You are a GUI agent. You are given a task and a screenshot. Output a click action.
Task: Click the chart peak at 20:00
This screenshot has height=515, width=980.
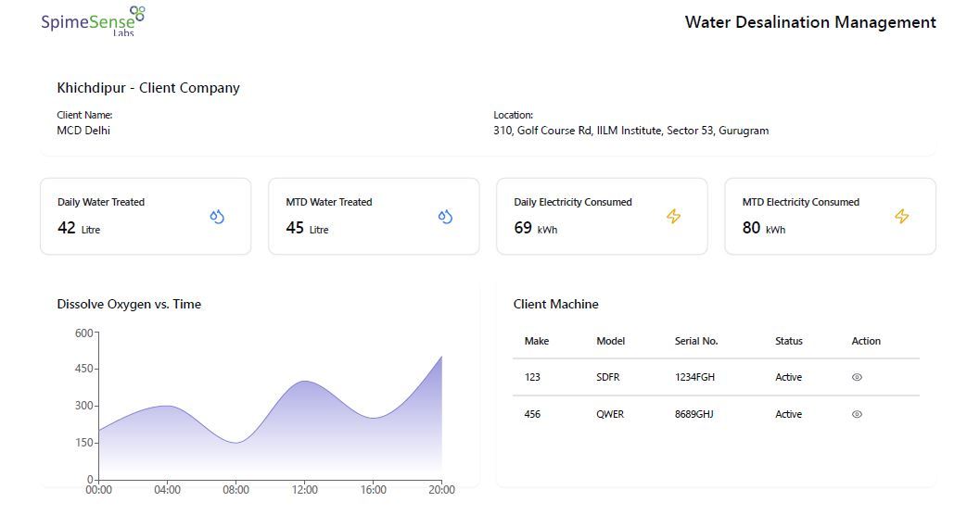pos(441,357)
